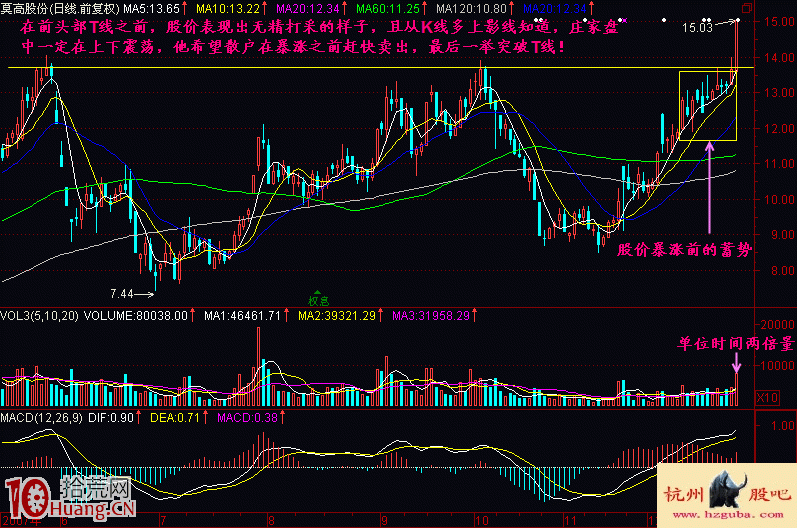Click the MACD(12,26,9) indicator name

pyautogui.click(x=41, y=418)
